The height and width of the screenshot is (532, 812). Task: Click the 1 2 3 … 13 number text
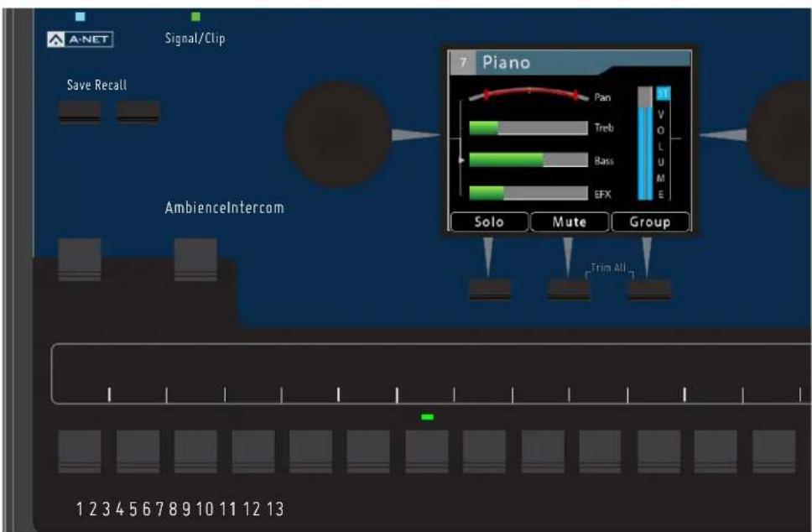180,509
